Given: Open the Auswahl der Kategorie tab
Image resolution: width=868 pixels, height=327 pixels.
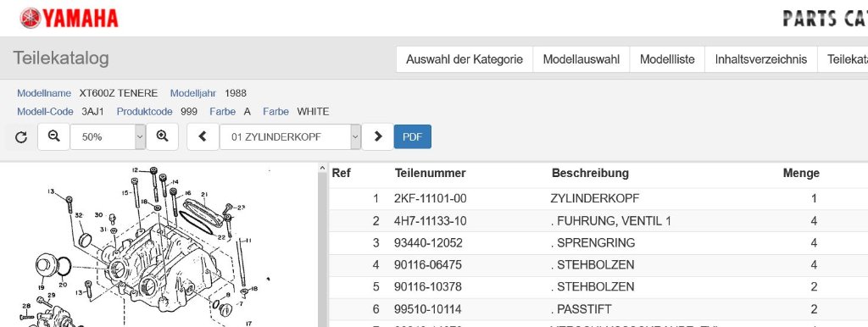Looking at the screenshot, I should click(465, 59).
